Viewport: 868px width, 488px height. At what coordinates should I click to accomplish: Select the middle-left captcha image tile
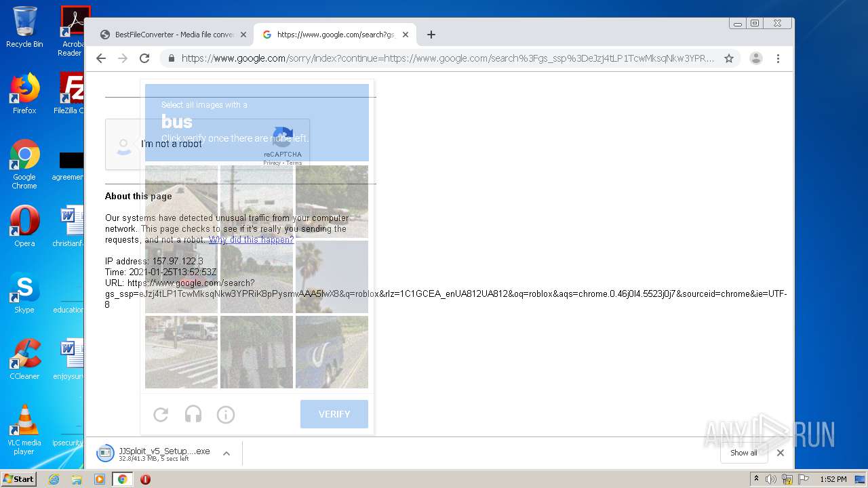click(x=181, y=277)
